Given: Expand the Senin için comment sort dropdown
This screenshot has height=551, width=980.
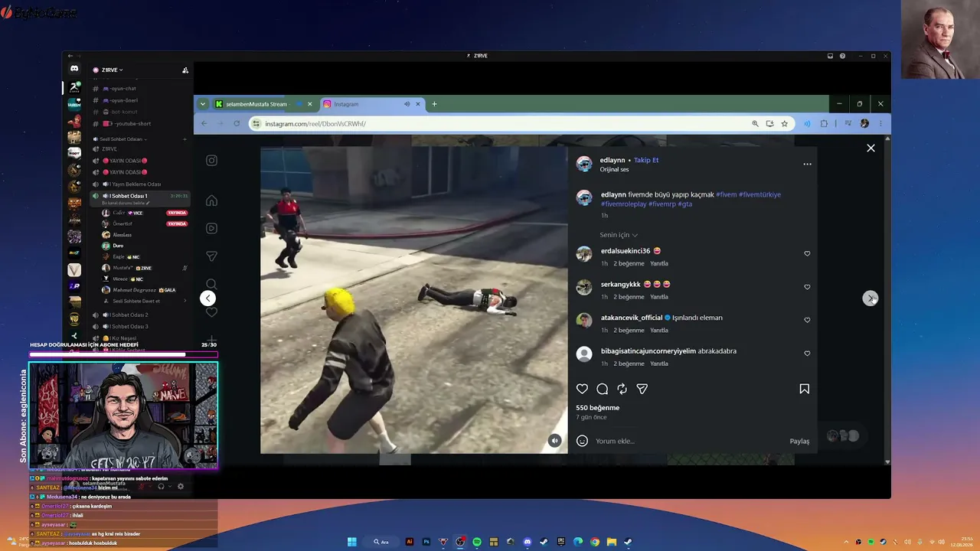Looking at the screenshot, I should click(619, 235).
